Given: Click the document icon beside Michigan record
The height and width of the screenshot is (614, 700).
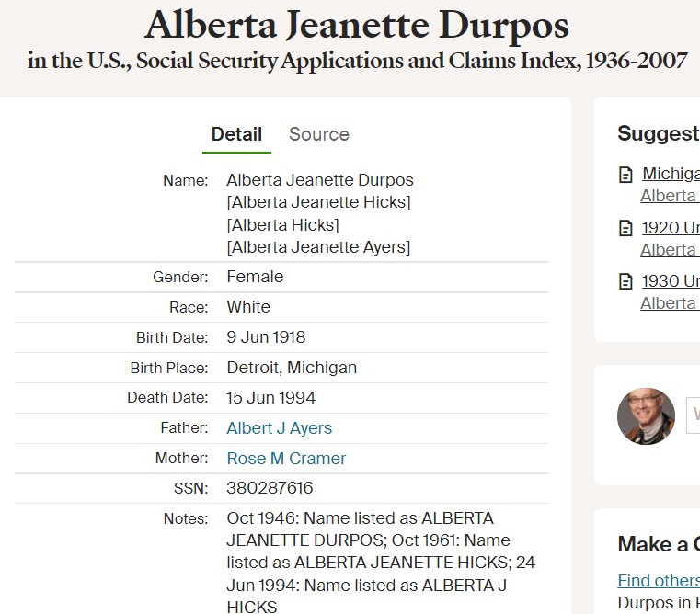Looking at the screenshot, I should click(x=625, y=175).
